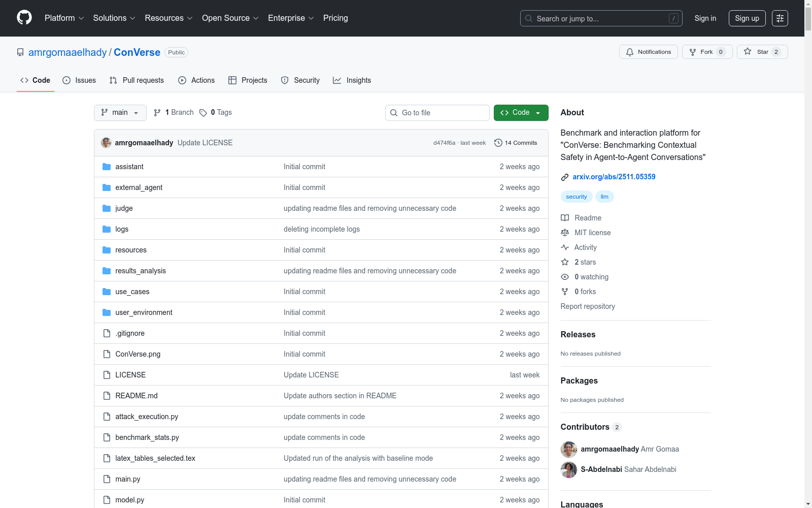Open the Insights tab

(352, 80)
